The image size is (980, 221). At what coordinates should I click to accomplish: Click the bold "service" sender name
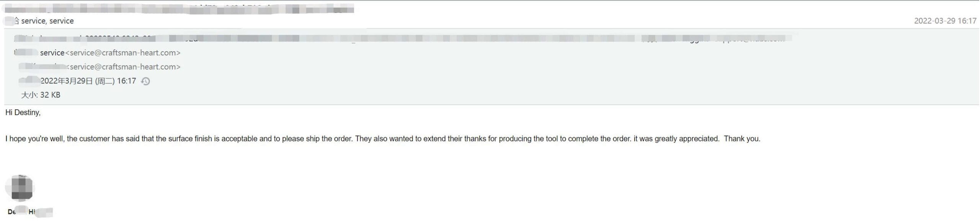click(52, 53)
